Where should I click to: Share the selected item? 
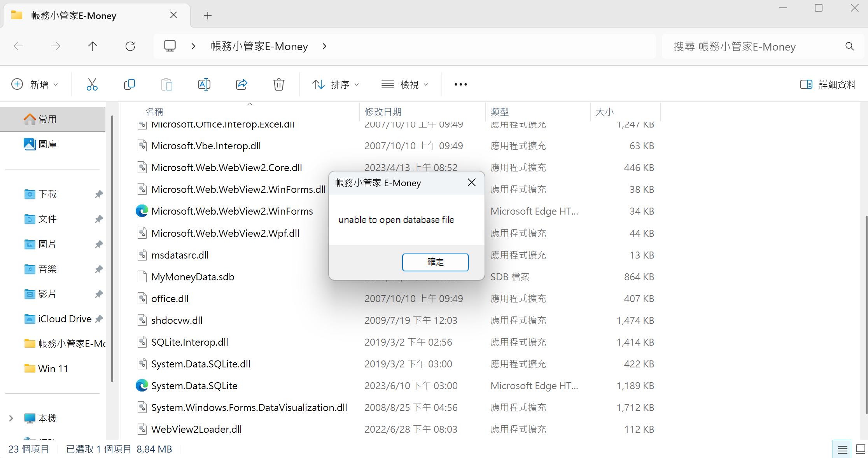241,84
